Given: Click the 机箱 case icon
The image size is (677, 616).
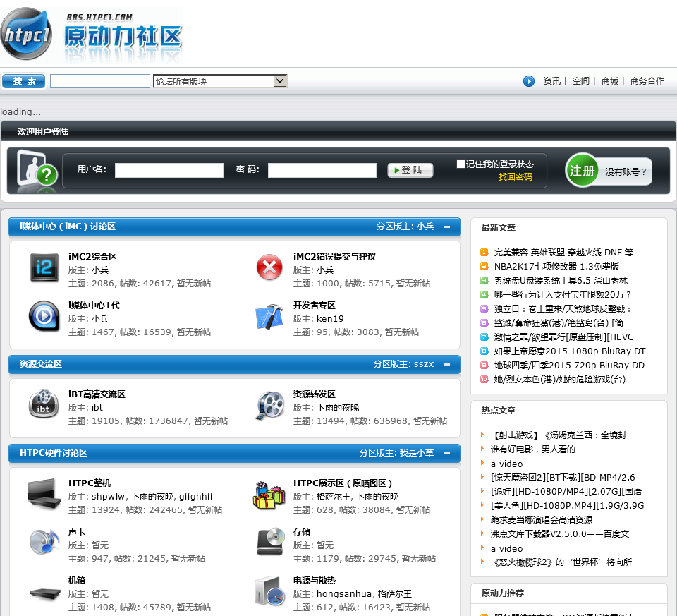Looking at the screenshot, I should 45,593.
